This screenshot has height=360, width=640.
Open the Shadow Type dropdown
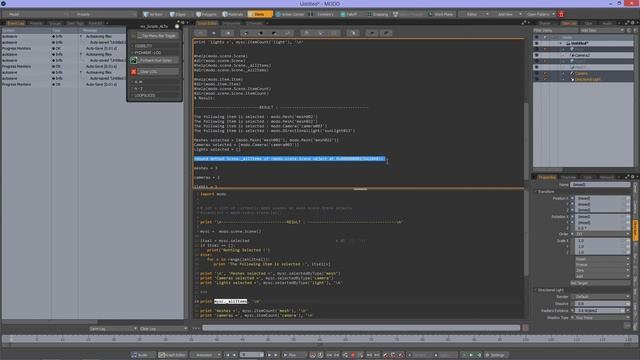pos(603,317)
